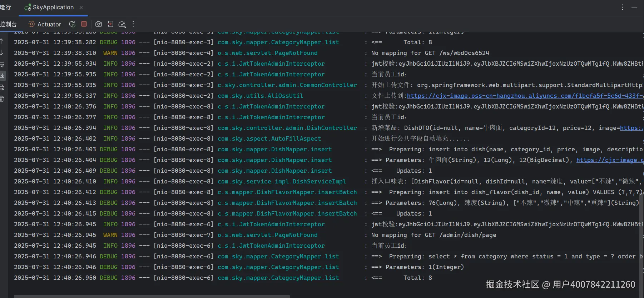The image size is (644, 298).
Task: Click 'com.sky.service.impl.DishServiceImpl' logger name
Action: [282, 181]
